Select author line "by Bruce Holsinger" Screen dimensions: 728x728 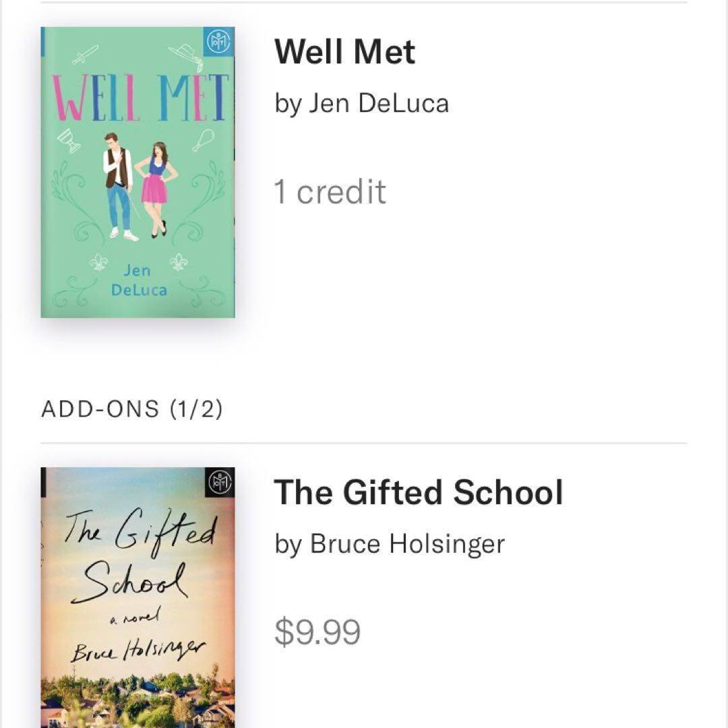point(390,544)
